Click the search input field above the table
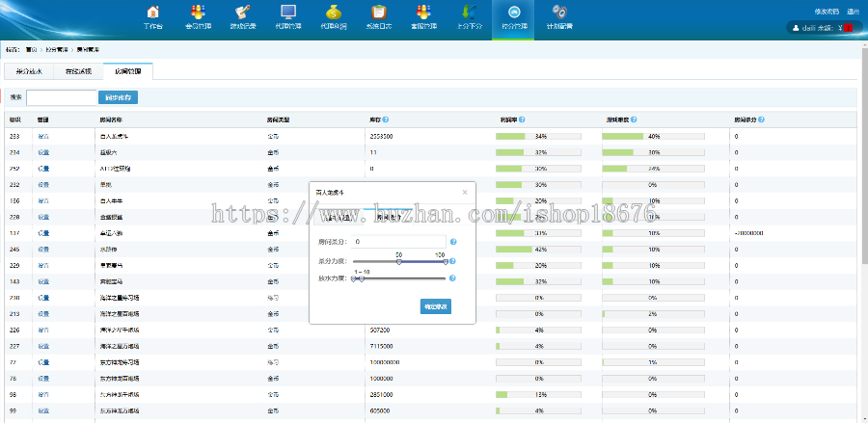The height and width of the screenshot is (423, 868). [61, 97]
